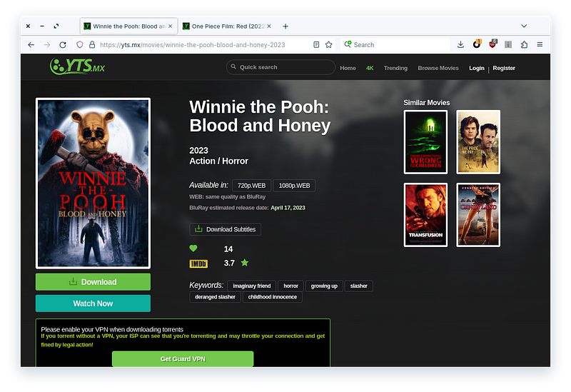Click the Watch Now button
Viewport: 571px width, 392px height.
tap(93, 303)
